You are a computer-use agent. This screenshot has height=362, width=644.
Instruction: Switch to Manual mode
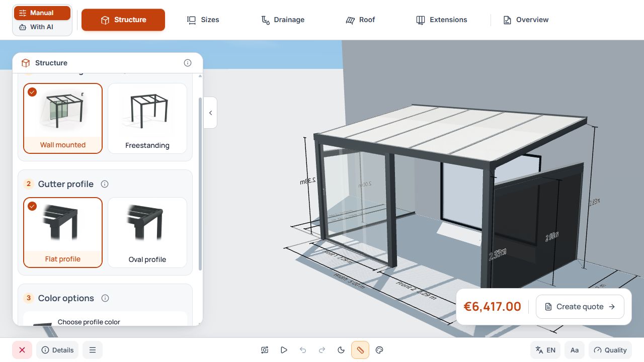(42, 13)
